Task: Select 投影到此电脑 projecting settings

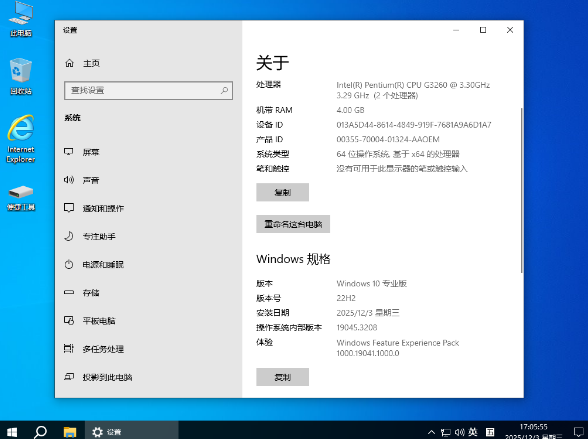Action: point(98,377)
